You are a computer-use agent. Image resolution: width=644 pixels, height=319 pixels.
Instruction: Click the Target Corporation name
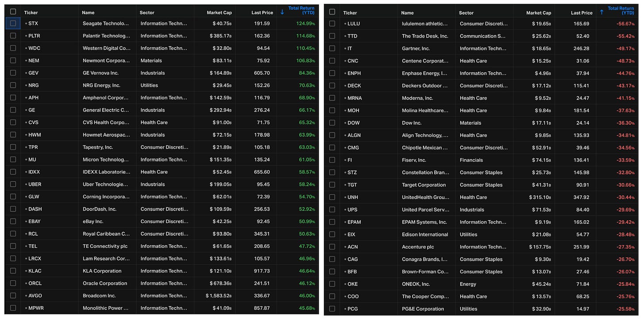point(424,184)
